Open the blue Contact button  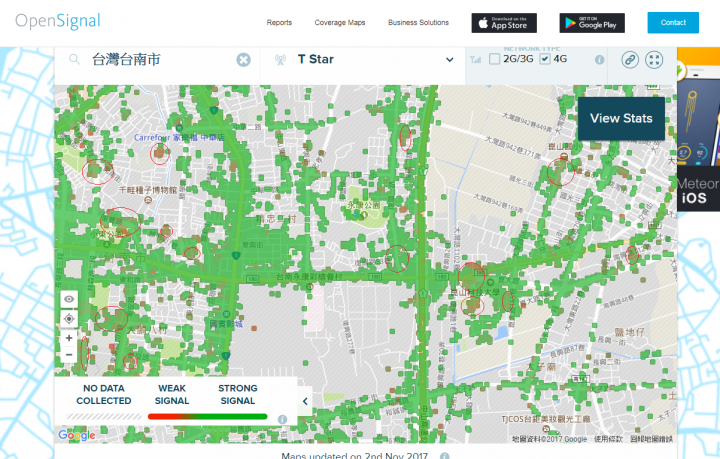tap(673, 22)
